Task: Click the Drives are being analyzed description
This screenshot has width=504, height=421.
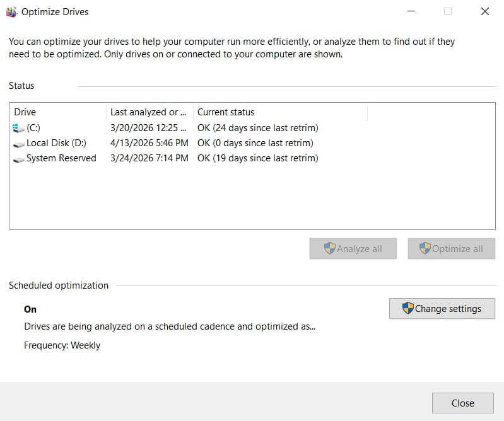Action: [x=170, y=326]
